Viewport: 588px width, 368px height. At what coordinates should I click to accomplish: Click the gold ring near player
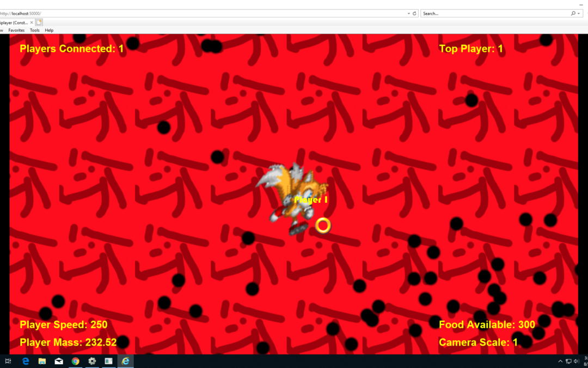(x=323, y=225)
